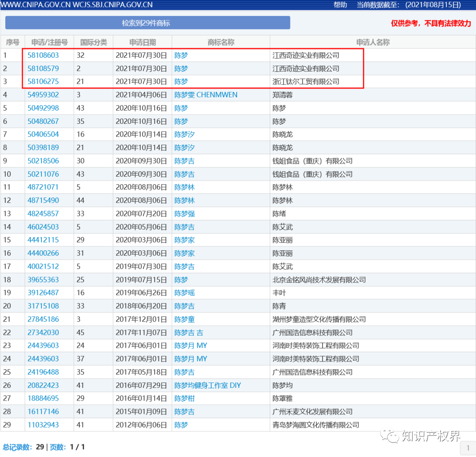This screenshot has height=457, width=476.
Task: Select the 申请日期 column header
Action: point(142,42)
